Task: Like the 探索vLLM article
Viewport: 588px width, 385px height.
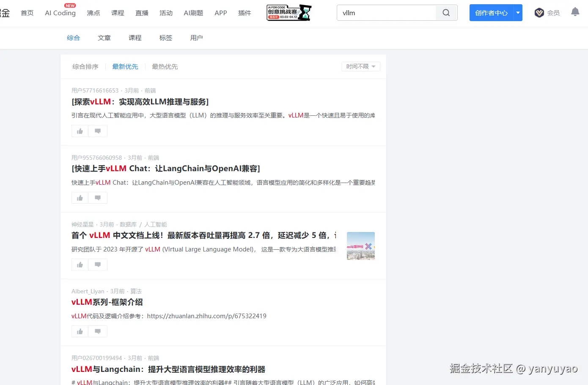Action: [80, 131]
